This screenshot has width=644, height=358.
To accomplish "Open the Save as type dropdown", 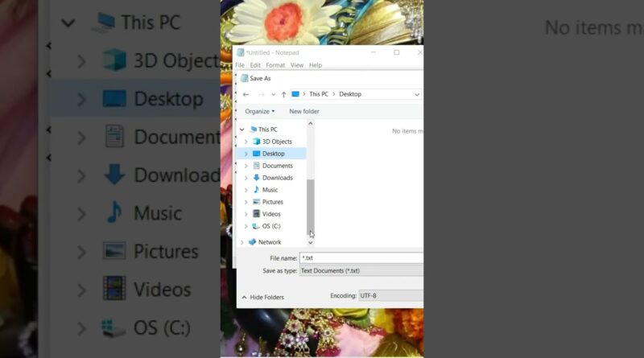I will point(361,271).
